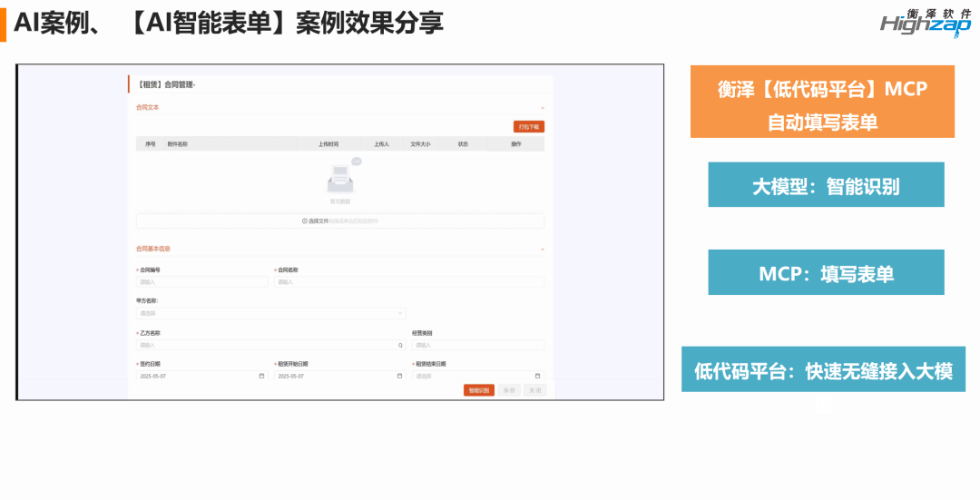This screenshot has height=500, width=980.
Task: Click the 租赁结束日期 date field
Action: coord(477,377)
